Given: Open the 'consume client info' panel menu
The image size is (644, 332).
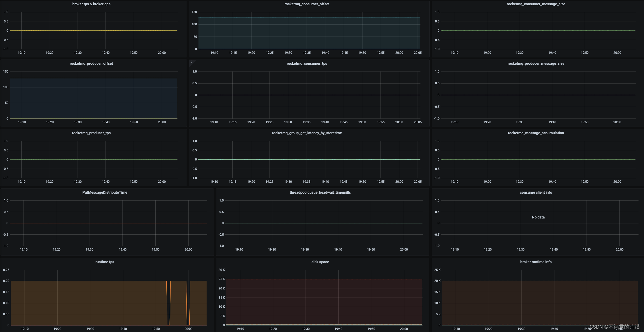Looking at the screenshot, I should click(536, 192).
